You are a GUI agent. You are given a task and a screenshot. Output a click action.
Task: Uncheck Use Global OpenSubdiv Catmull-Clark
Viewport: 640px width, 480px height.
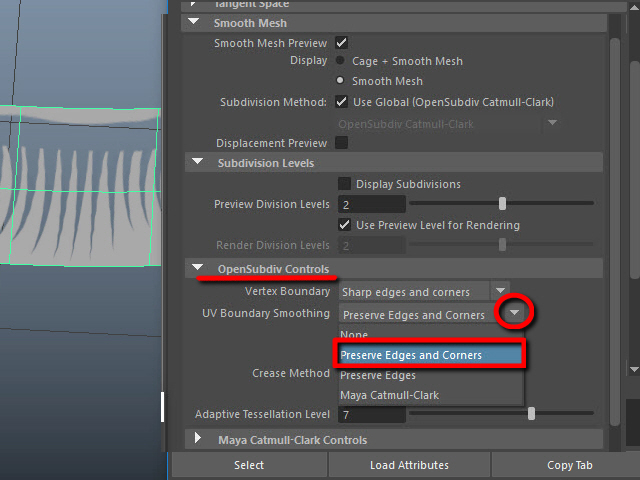[x=342, y=102]
